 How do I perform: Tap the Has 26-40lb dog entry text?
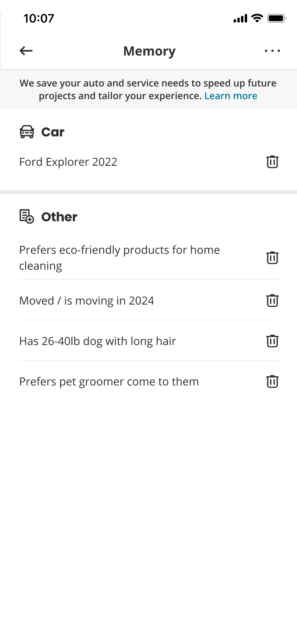coord(97,341)
